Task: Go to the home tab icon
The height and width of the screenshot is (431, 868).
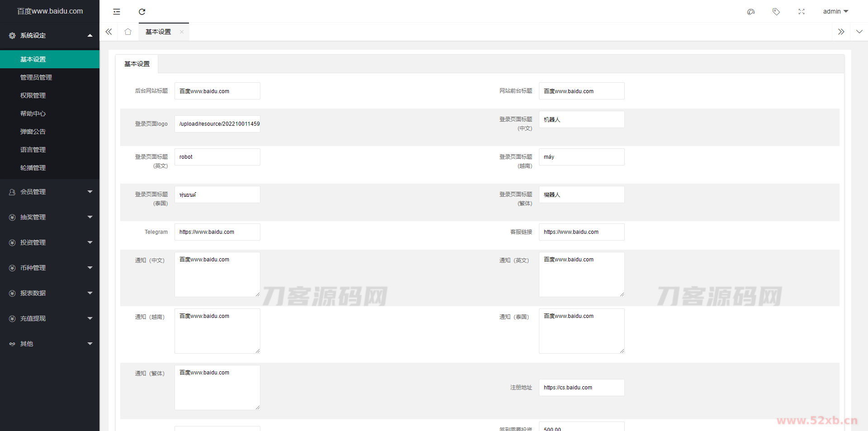Action: (128, 32)
